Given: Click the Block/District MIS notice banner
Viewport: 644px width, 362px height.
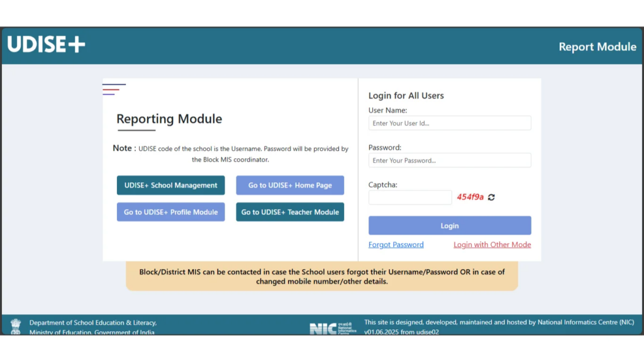Looking at the screenshot, I should point(321,276).
